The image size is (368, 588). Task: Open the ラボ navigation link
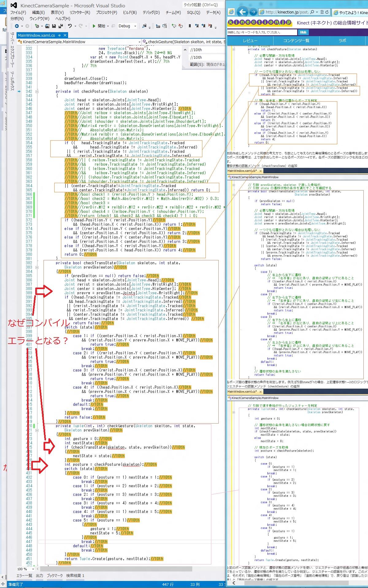click(342, 41)
